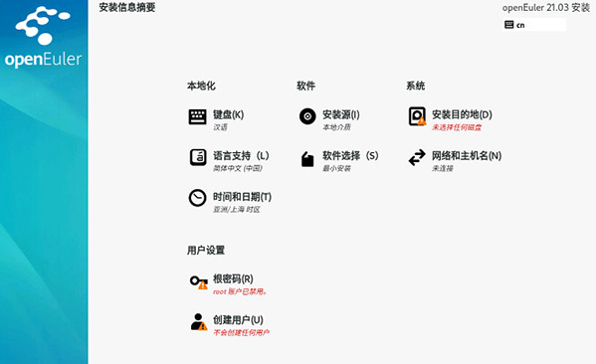This screenshot has width=596, height=364.
Task: Open the language support icon 语言支持(L)
Action: click(x=198, y=157)
